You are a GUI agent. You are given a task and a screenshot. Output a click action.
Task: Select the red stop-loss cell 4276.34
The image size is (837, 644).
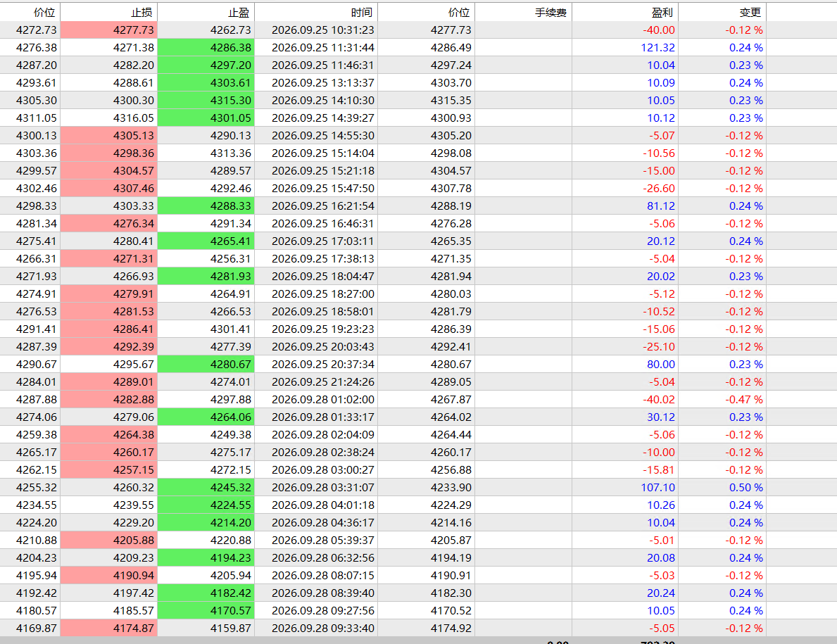(109, 224)
